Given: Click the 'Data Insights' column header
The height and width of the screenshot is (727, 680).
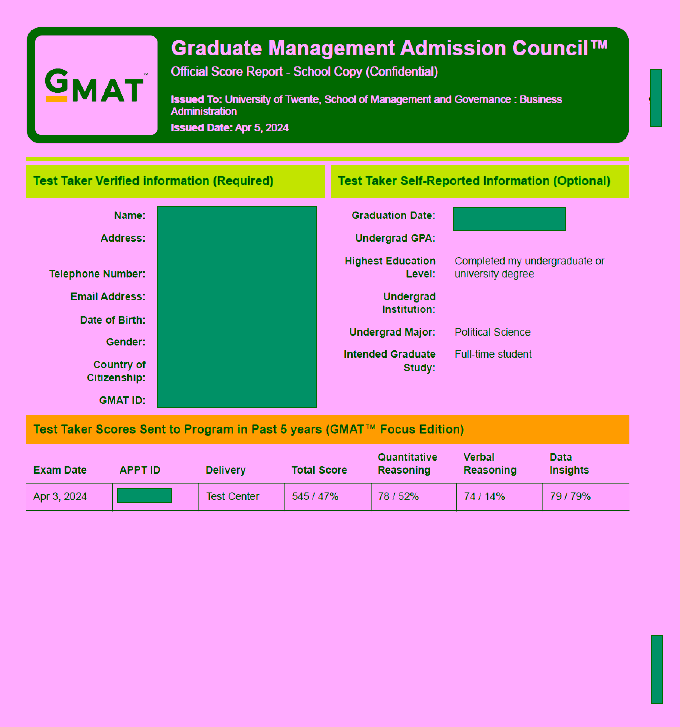Looking at the screenshot, I should (x=569, y=464).
